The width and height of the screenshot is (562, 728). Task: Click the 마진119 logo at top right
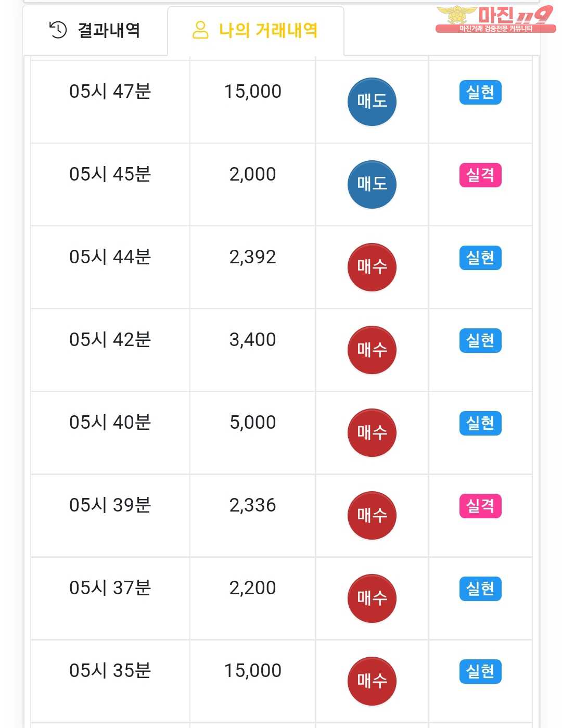coord(495,19)
